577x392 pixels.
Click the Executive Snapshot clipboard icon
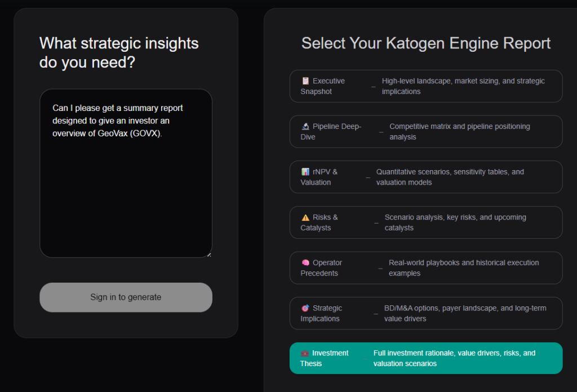pos(305,81)
